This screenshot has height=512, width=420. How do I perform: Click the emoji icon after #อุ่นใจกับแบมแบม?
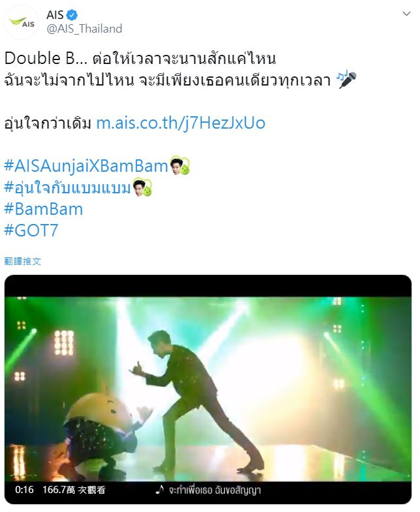(142, 187)
